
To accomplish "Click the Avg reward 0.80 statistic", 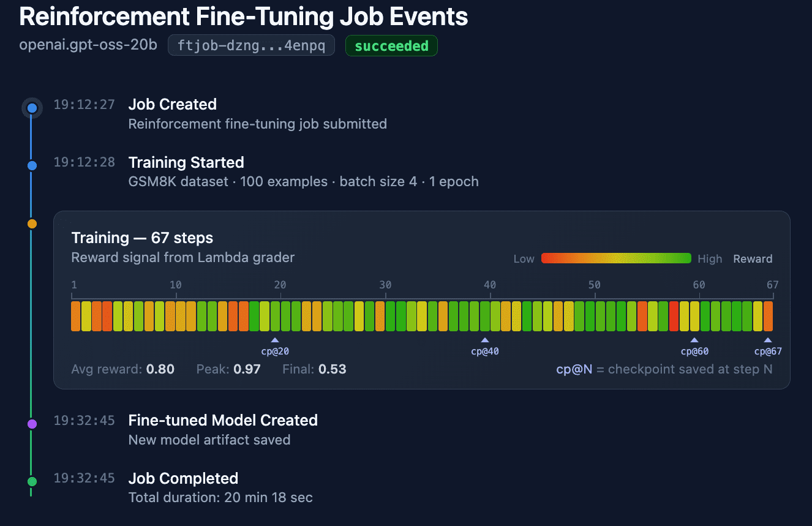I will [123, 369].
